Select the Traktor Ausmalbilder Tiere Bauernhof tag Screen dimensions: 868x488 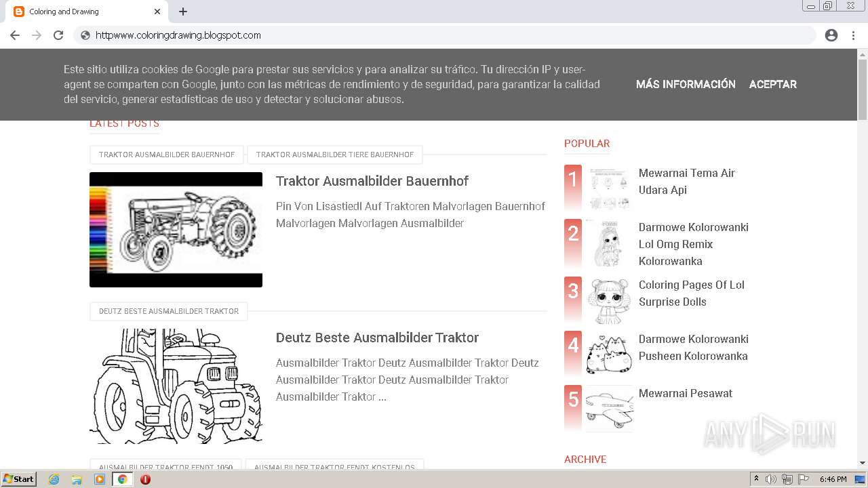[x=335, y=155]
